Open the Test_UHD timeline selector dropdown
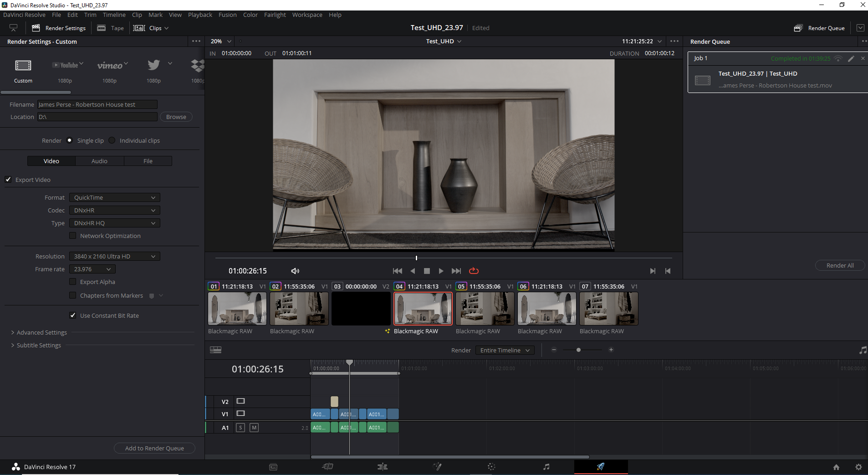 click(444, 41)
